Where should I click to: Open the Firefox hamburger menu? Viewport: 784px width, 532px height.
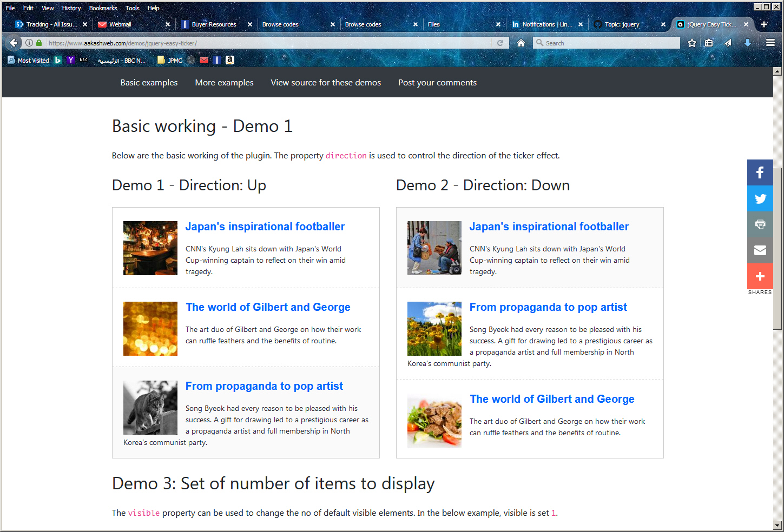770,43
